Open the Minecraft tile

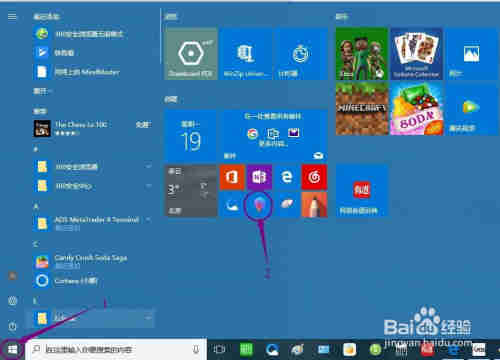coord(362,109)
